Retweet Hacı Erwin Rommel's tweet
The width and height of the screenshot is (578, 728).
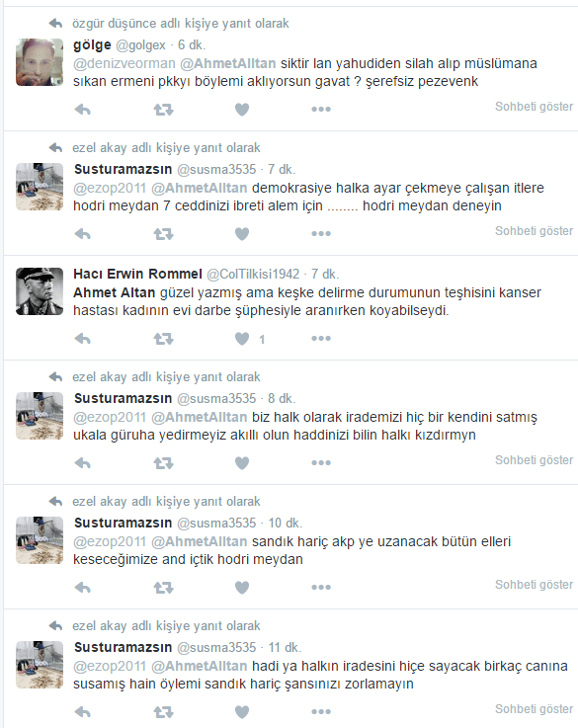pyautogui.click(x=163, y=339)
